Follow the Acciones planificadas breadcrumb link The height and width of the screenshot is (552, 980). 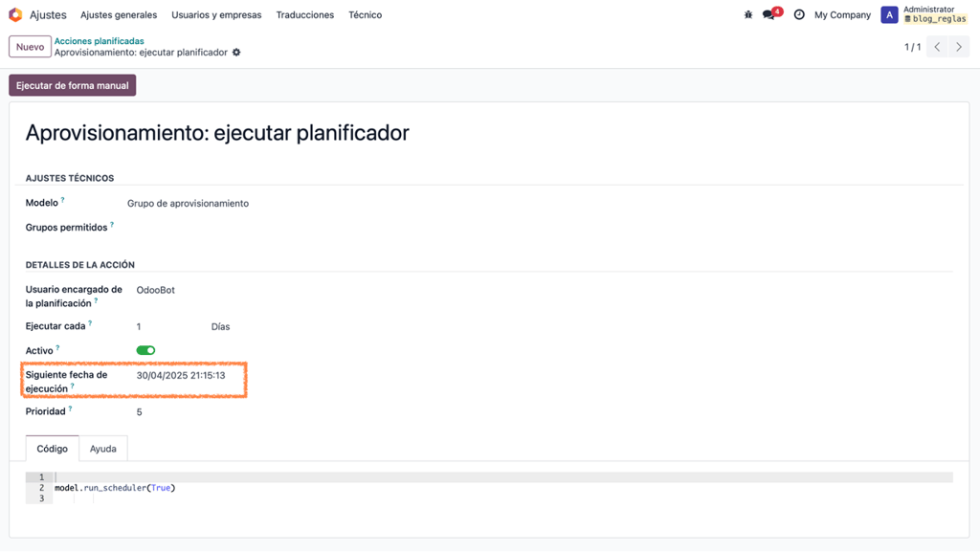[99, 41]
